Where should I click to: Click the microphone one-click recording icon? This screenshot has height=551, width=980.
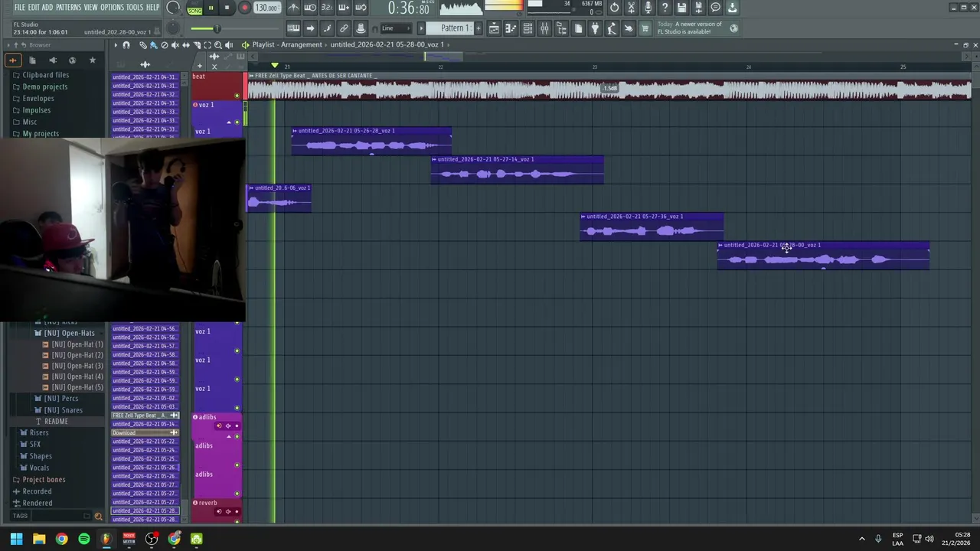[x=648, y=8]
